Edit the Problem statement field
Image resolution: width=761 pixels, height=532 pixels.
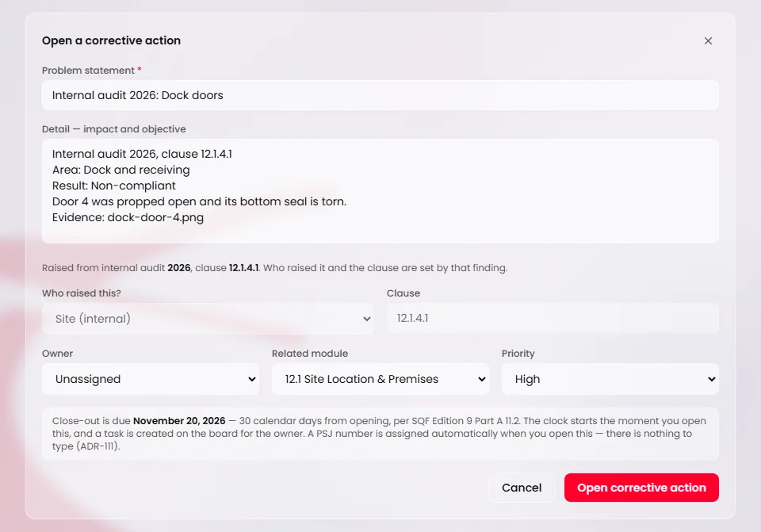coord(380,95)
